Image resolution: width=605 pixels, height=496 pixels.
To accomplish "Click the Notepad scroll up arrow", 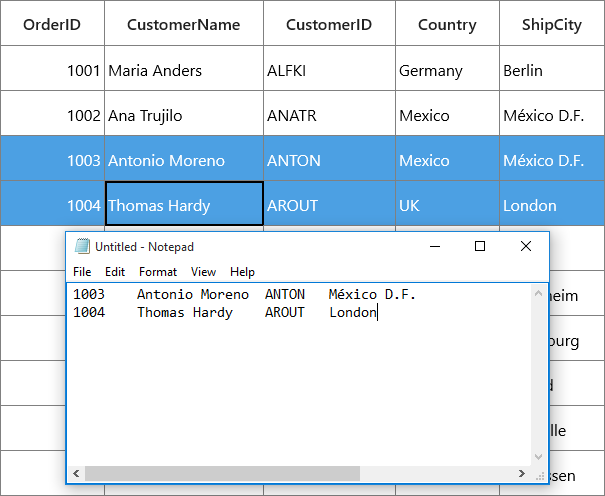I will point(538,294).
